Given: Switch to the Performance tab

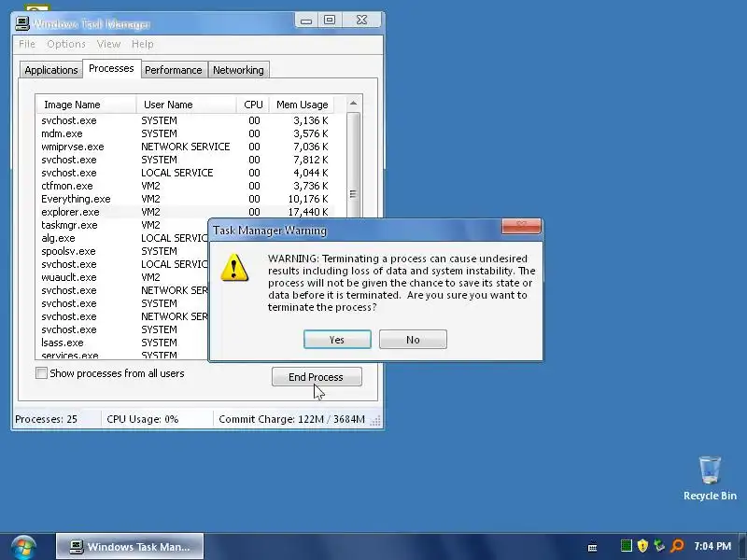Looking at the screenshot, I should 174,70.
